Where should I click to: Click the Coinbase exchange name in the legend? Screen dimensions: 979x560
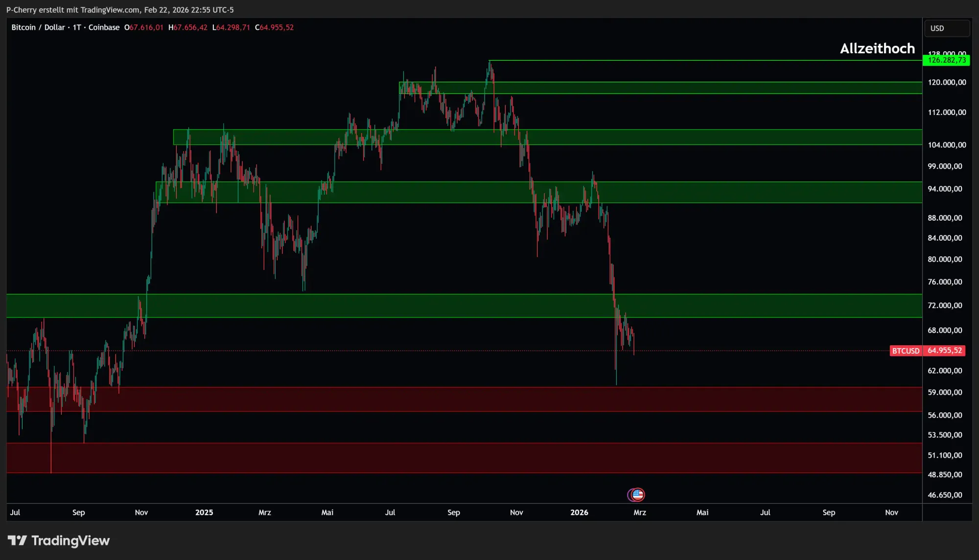(x=103, y=27)
